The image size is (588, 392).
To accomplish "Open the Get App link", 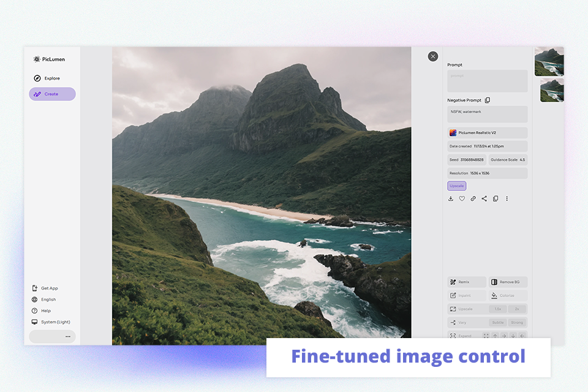I will coord(45,288).
